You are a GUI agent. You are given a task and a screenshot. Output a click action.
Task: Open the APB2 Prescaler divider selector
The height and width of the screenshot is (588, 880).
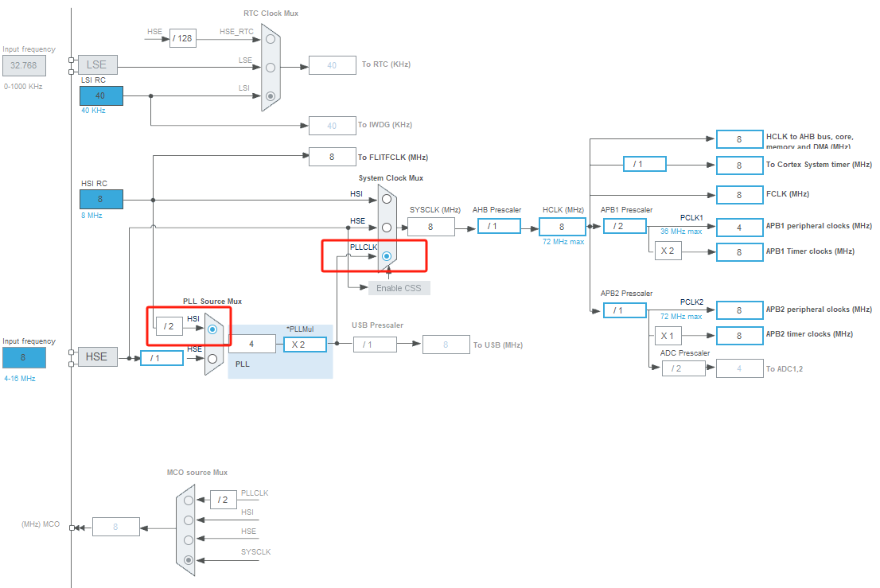tap(624, 310)
